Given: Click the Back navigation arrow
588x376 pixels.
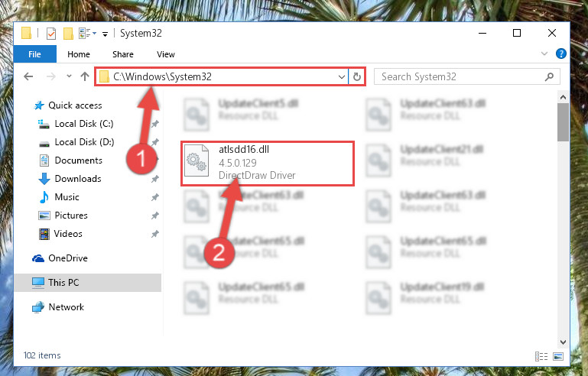Looking at the screenshot, I should coord(28,77).
